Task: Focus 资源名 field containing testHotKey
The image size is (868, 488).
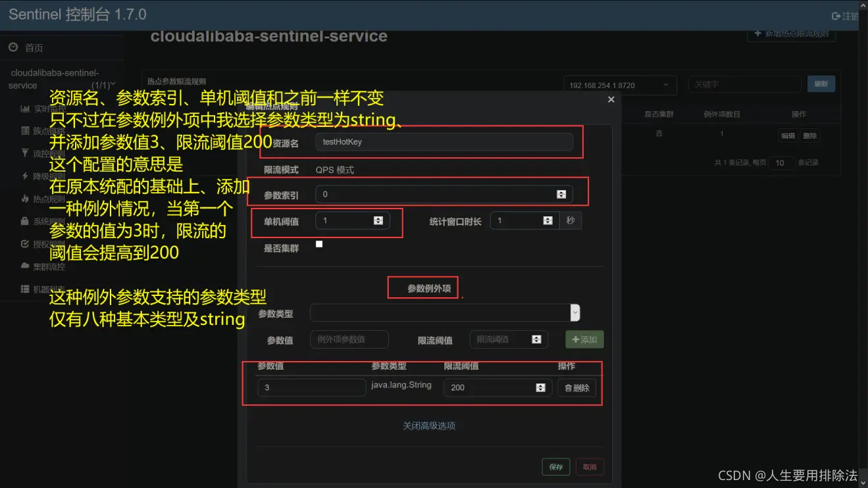Action: tap(444, 141)
